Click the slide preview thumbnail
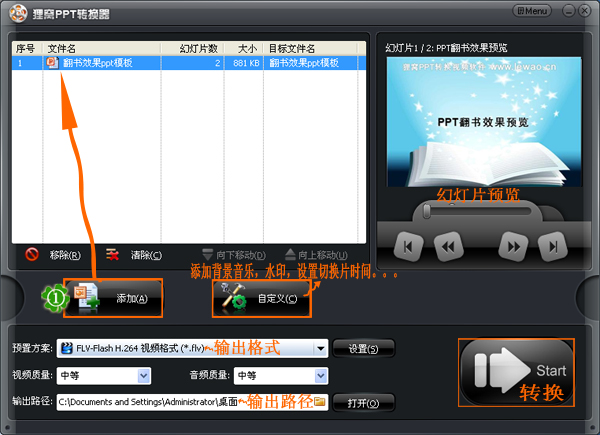Screen dimensions: 600x435 (x=484, y=122)
